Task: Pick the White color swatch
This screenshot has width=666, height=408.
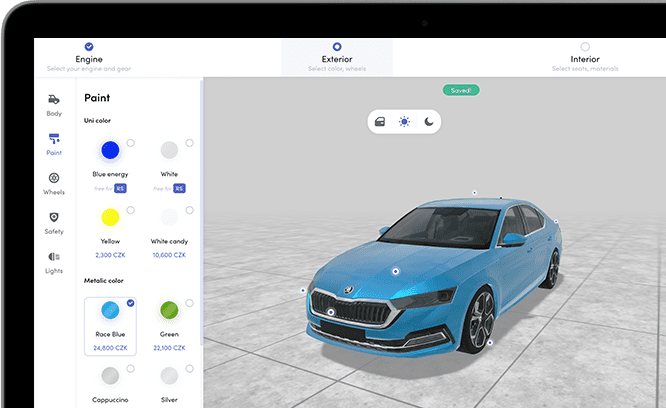Action: point(169,150)
